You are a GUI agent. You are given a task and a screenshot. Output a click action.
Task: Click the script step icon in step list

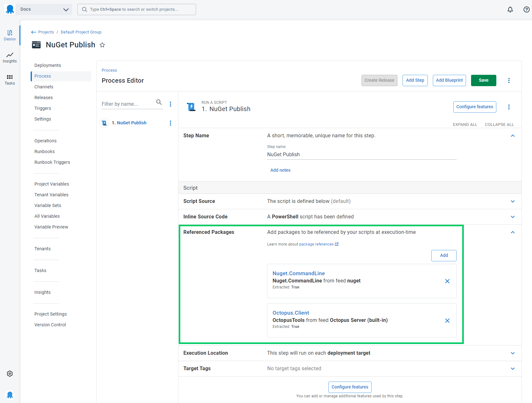[104, 123]
